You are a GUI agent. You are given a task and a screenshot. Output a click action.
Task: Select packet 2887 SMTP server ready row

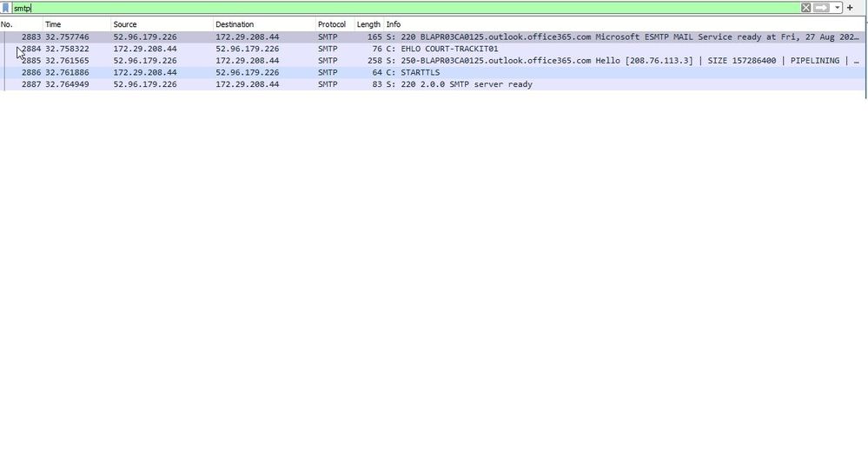pos(433,84)
